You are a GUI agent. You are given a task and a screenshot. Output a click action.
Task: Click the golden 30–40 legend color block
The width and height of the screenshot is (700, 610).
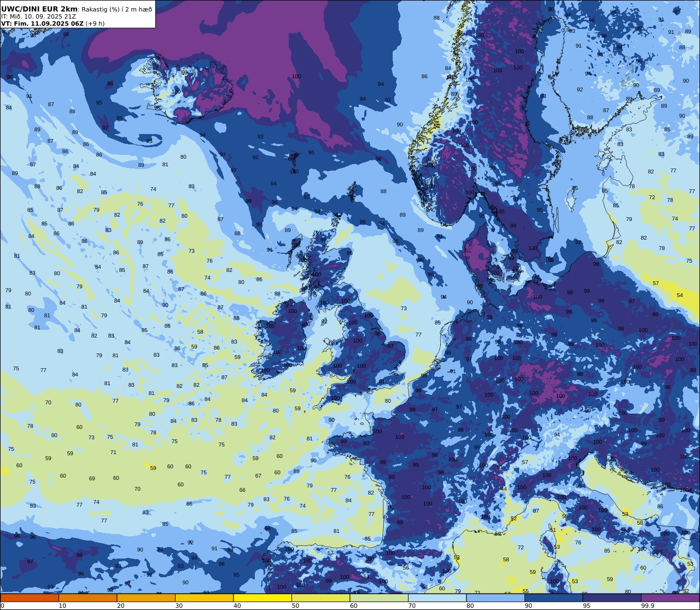pos(204,597)
